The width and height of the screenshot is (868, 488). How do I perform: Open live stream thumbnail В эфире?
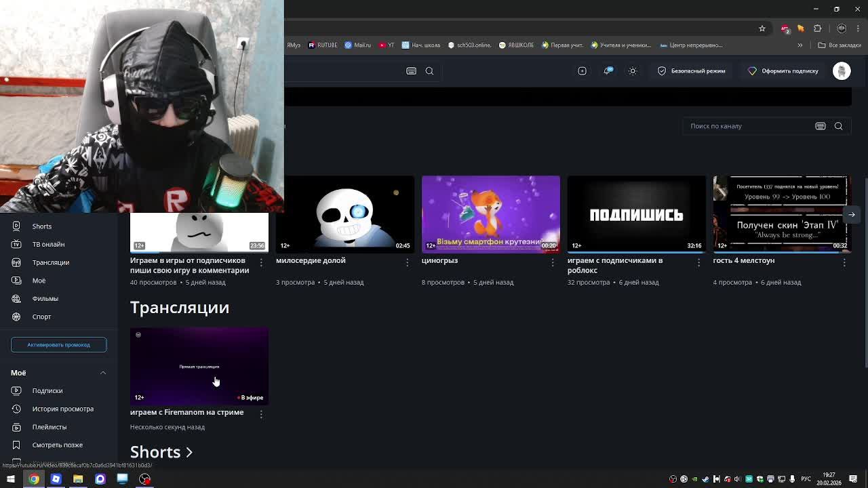pyautogui.click(x=199, y=366)
